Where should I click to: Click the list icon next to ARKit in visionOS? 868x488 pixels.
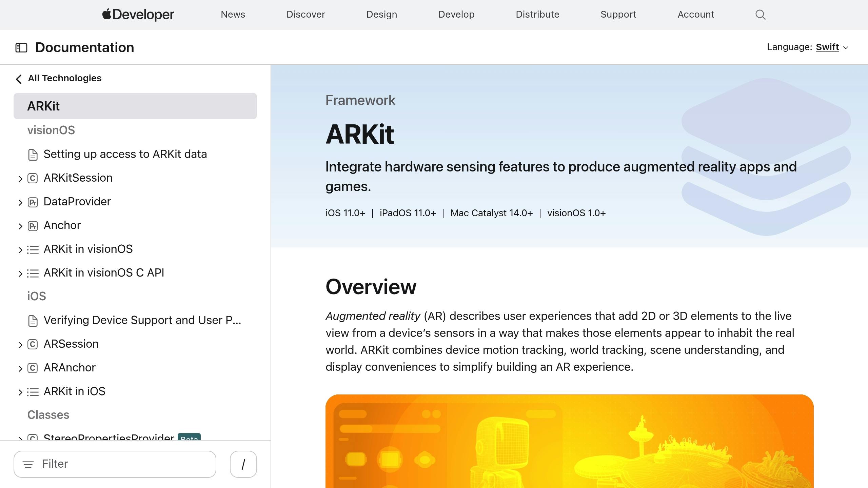coord(33,250)
